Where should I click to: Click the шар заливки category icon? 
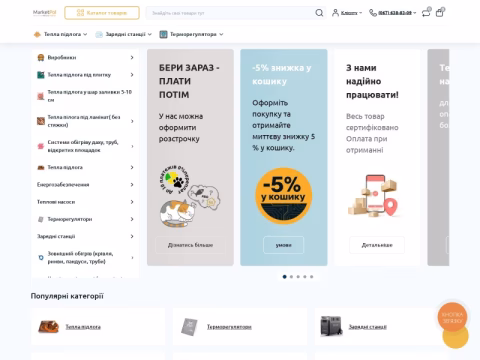41,96
